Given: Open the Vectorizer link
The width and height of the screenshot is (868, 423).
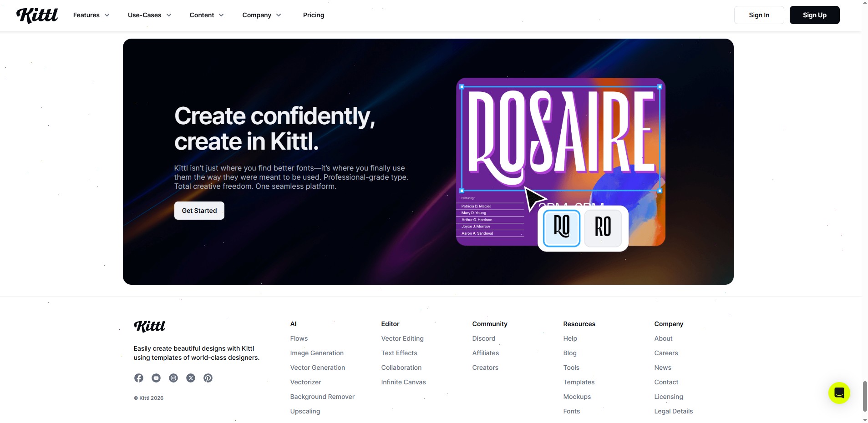Looking at the screenshot, I should click(306, 382).
